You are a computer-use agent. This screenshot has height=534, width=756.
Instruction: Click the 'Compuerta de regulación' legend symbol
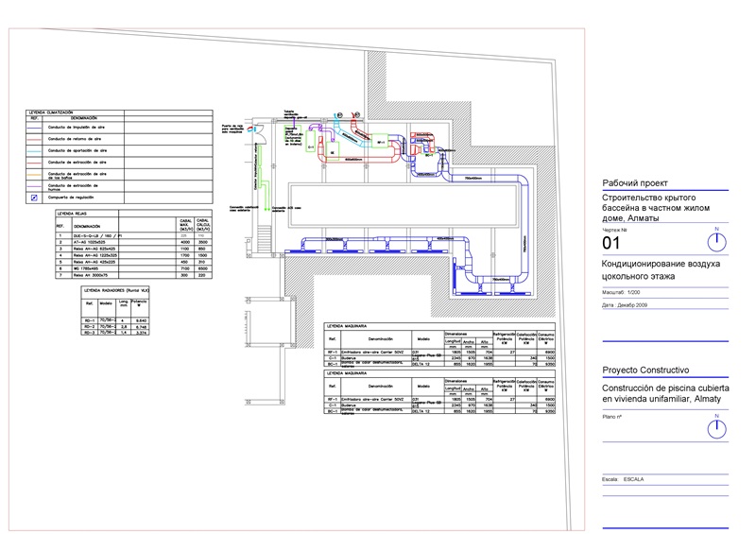[x=35, y=198]
